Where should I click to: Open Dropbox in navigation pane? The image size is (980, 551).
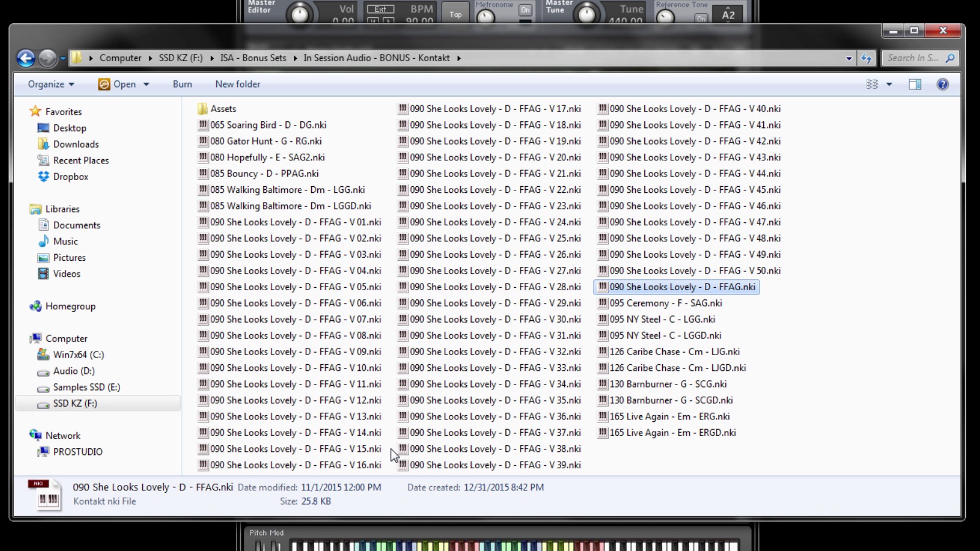pyautogui.click(x=70, y=177)
